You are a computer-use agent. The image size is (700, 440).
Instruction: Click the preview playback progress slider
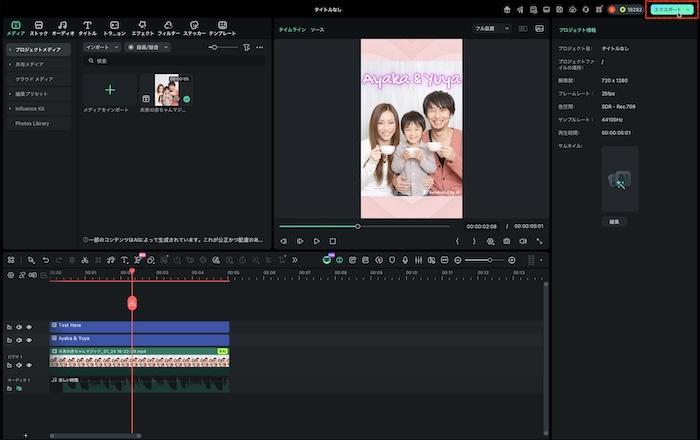pos(364,226)
